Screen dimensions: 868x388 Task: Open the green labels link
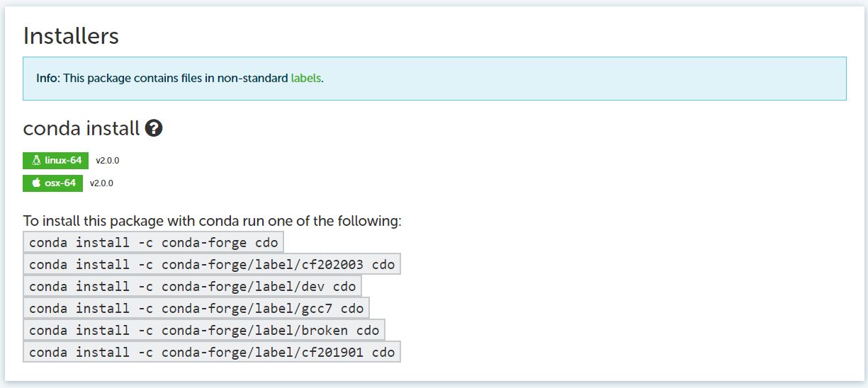tap(305, 78)
